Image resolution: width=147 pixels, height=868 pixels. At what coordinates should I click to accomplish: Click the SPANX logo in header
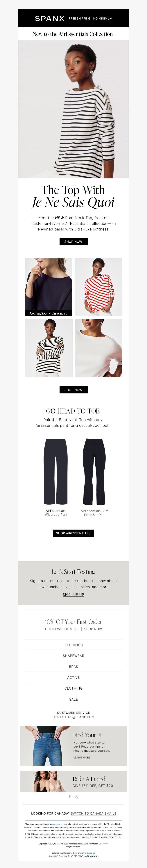(50, 19)
